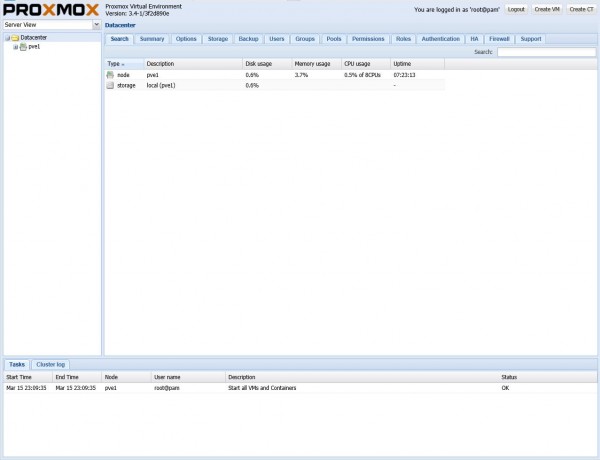Click CPU usage '0.5% of 8CPUs'
Image resolution: width=600 pixels, height=460 pixels.
(x=362, y=75)
